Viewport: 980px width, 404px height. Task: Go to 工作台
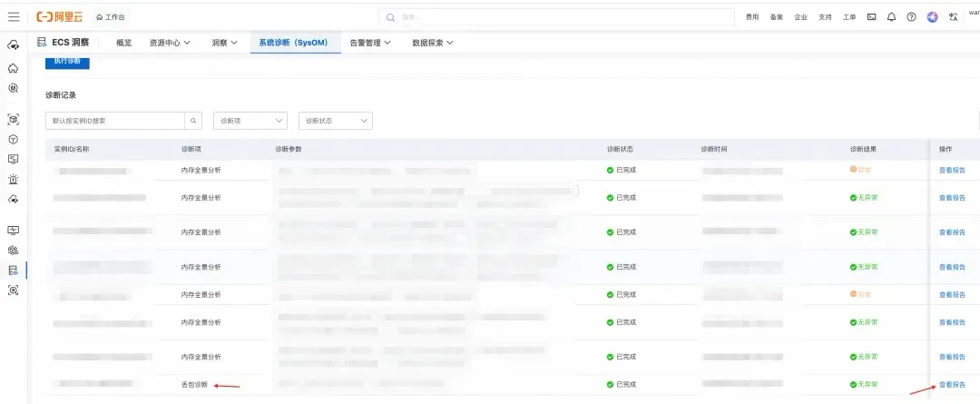click(110, 17)
